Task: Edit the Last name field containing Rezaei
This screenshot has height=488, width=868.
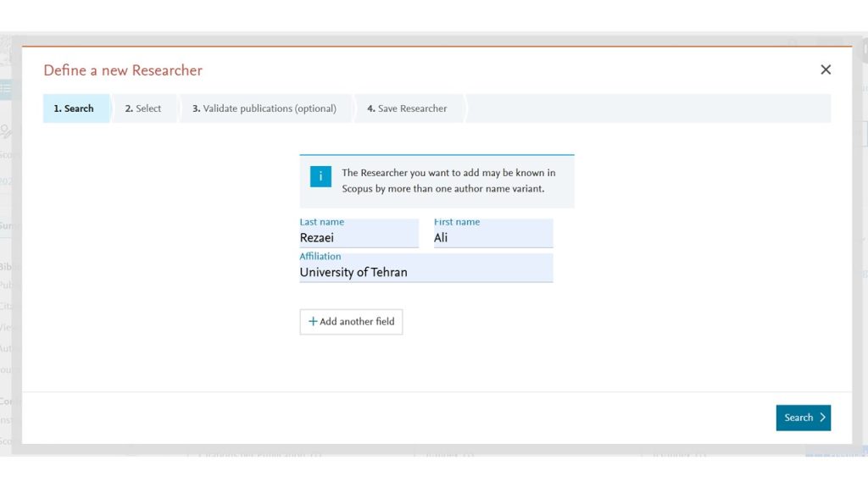Action: coord(359,234)
